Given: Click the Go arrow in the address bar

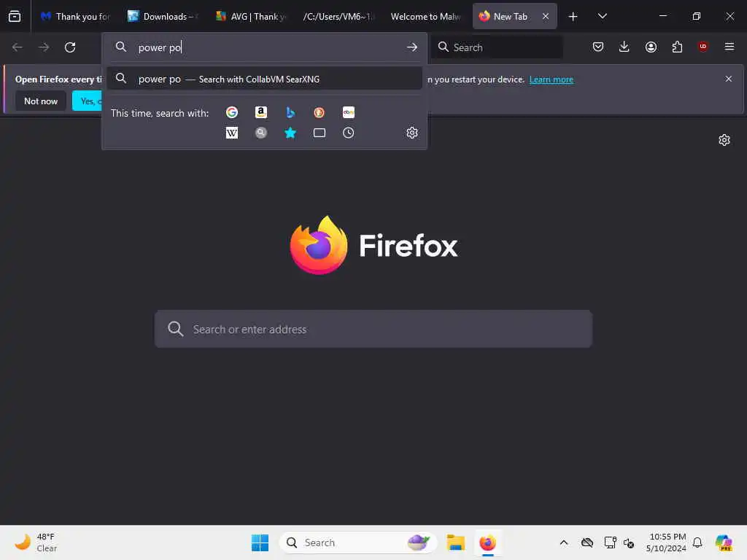Looking at the screenshot, I should pos(412,47).
